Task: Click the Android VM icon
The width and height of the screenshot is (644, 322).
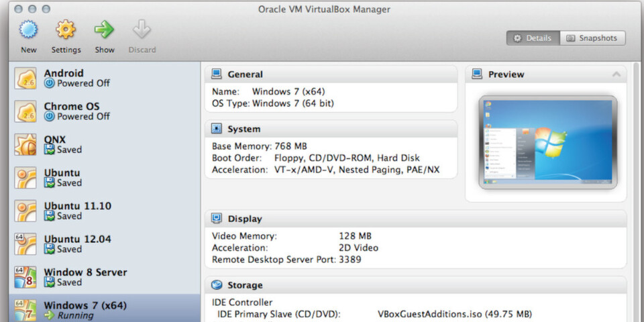Action: (25, 78)
